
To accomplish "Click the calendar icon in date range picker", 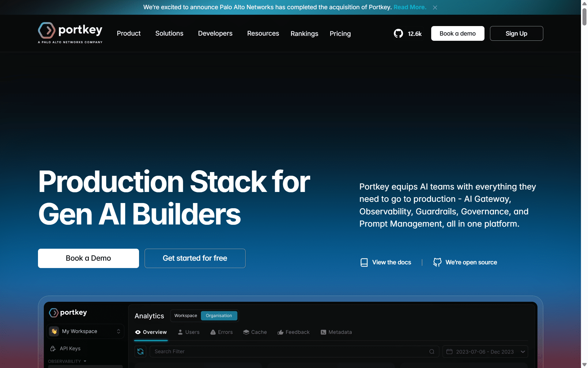I will point(449,351).
